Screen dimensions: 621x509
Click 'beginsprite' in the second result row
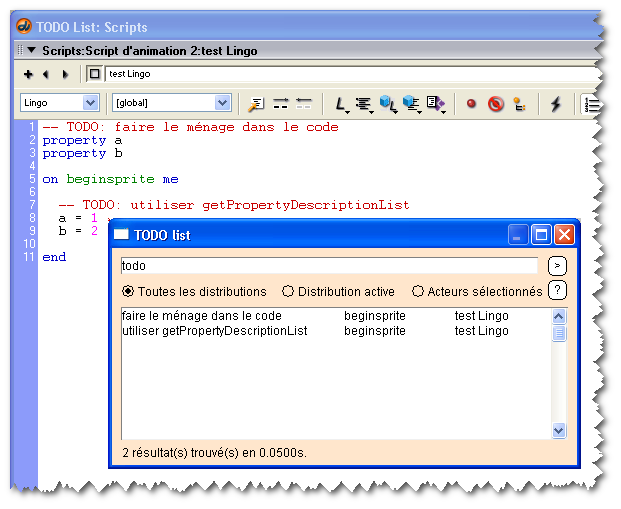[375, 331]
